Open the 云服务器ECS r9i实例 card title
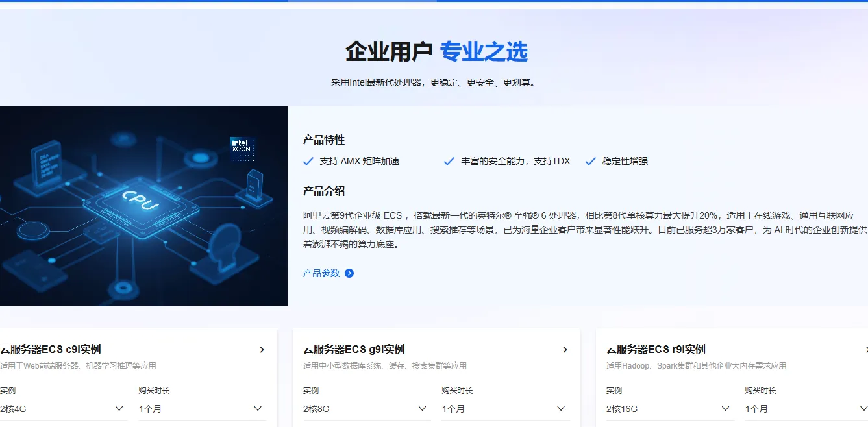 click(x=656, y=349)
